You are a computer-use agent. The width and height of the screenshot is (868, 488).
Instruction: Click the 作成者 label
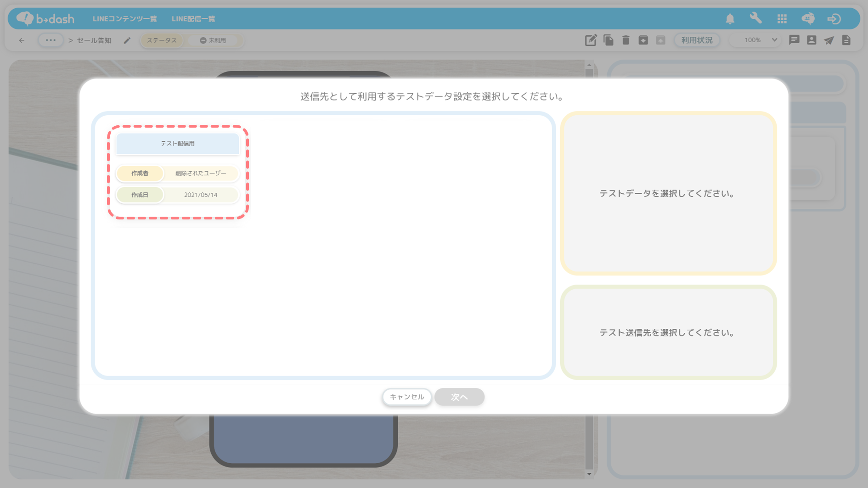click(140, 174)
